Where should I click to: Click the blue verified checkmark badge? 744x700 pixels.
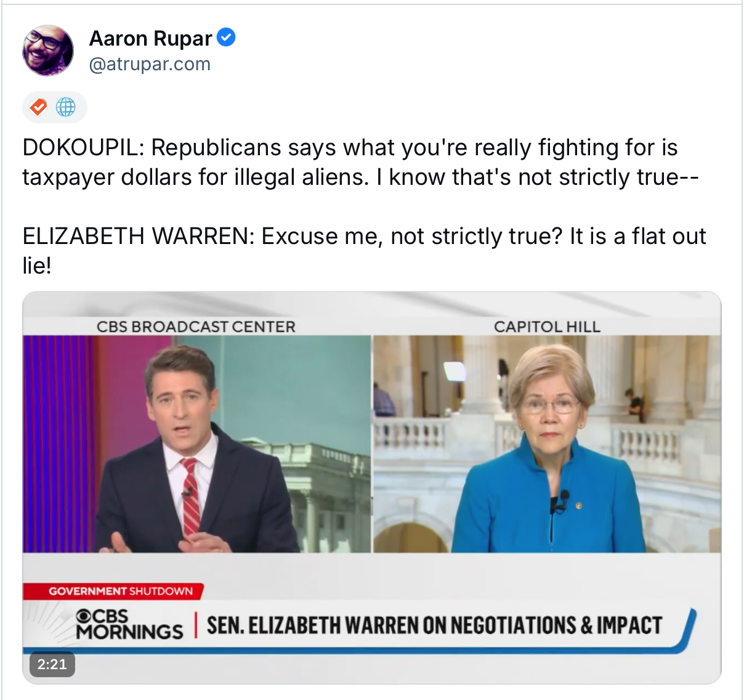point(226,38)
